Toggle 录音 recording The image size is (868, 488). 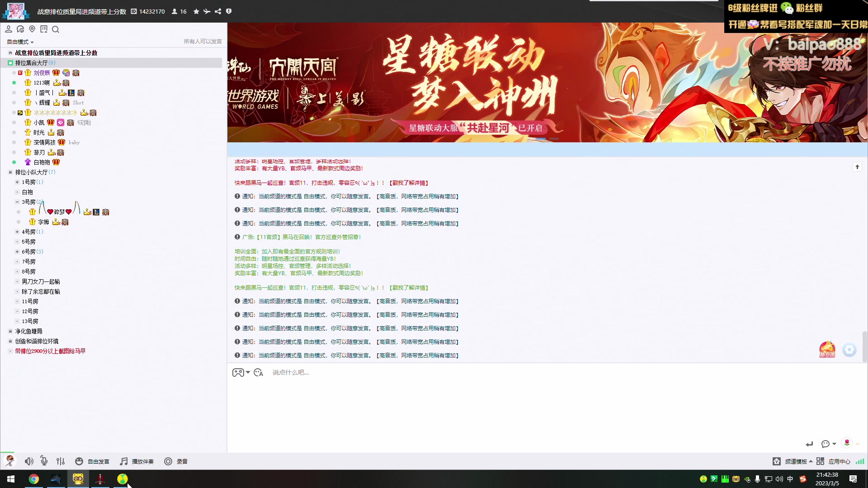coord(176,461)
